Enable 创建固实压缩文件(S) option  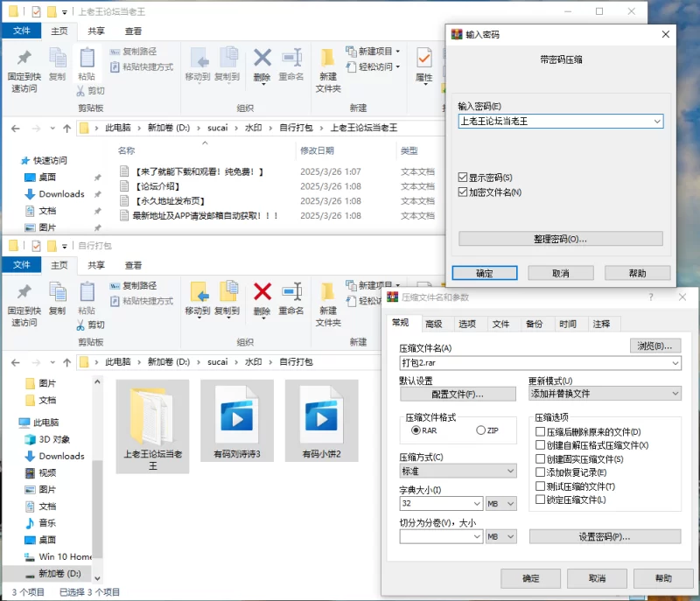point(540,459)
